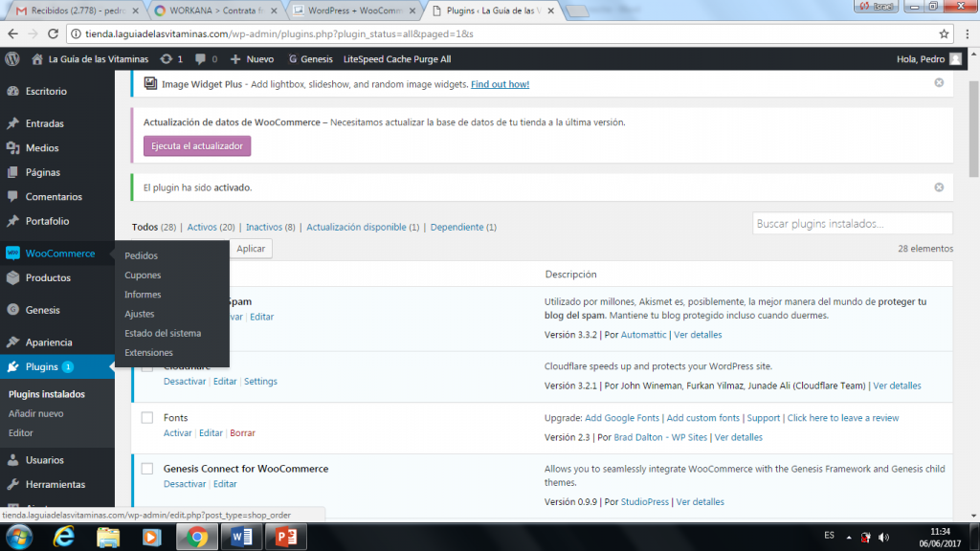Open the plugin Editor submenu item
This screenshot has height=551, width=980.
(21, 433)
